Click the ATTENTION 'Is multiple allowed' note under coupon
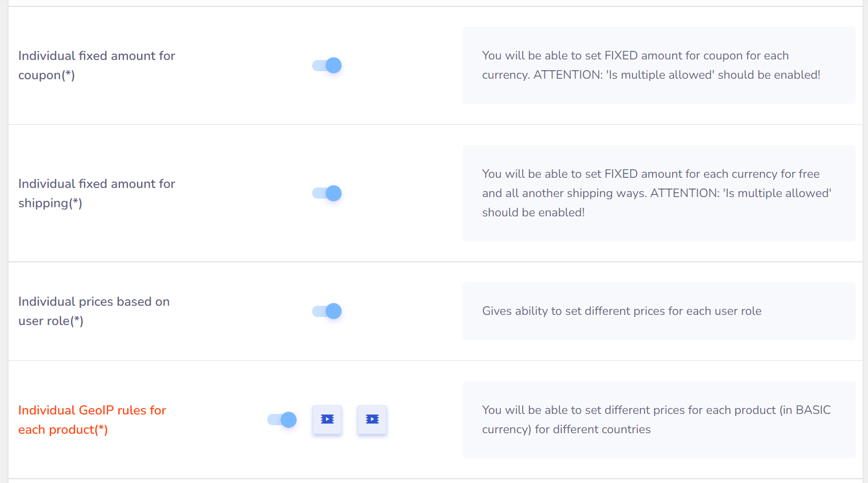This screenshot has width=868, height=483. coord(677,75)
